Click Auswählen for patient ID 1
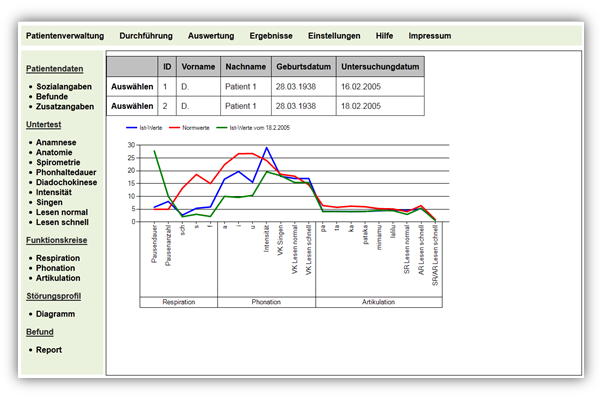 pos(132,87)
